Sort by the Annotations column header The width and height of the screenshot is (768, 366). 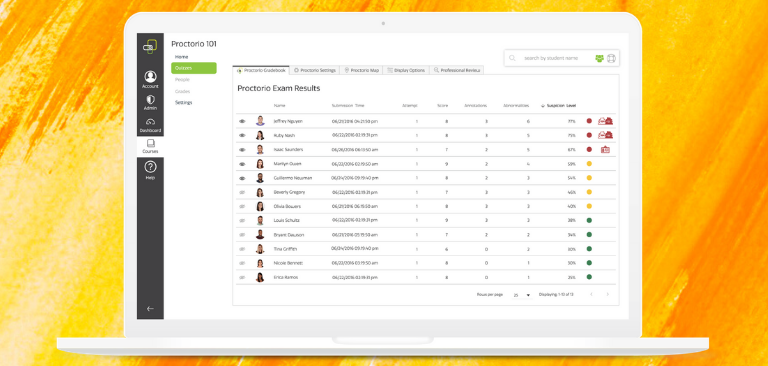[x=475, y=105]
